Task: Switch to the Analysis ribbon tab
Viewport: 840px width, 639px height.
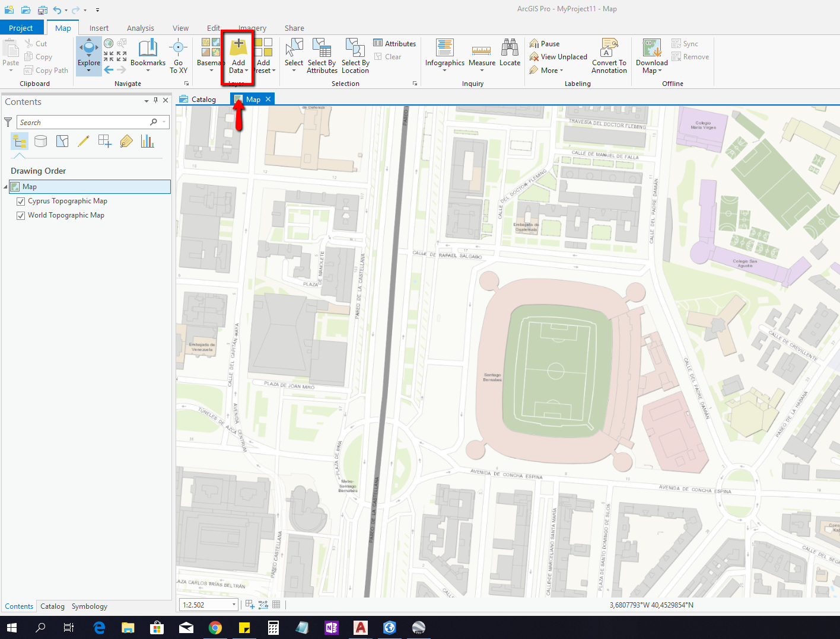Action: click(x=140, y=28)
